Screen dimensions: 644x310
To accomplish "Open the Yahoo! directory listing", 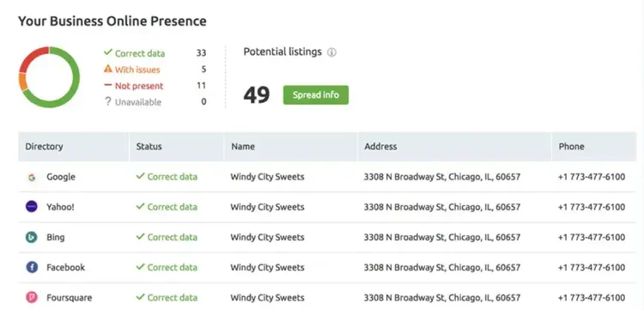I will pos(60,207).
